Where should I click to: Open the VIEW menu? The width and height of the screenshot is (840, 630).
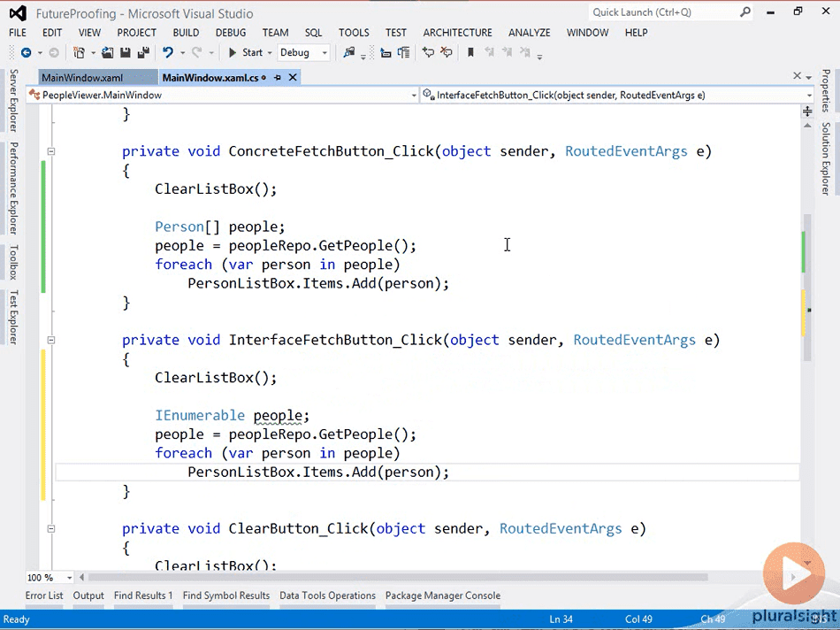tap(89, 33)
